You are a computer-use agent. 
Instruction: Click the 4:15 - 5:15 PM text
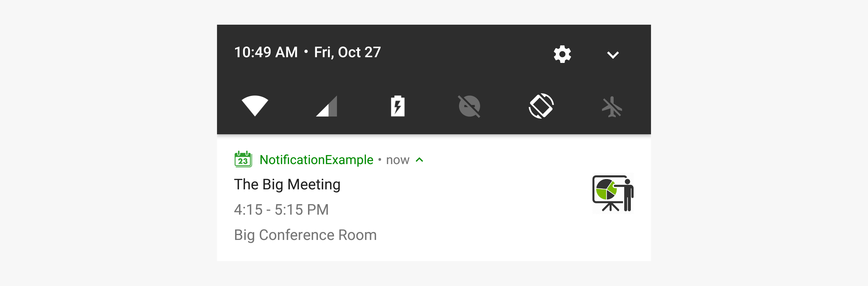281,210
